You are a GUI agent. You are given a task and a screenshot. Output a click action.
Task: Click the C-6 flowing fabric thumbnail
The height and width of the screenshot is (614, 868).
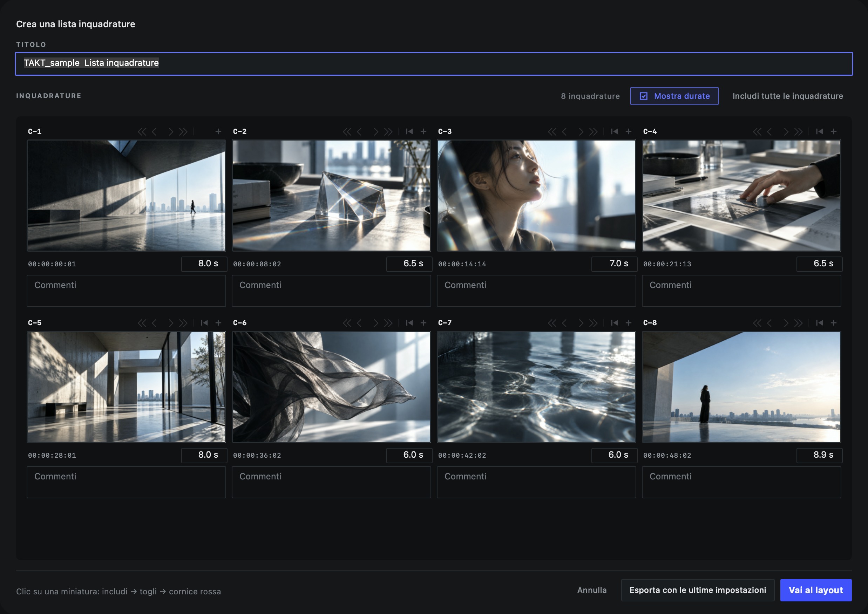[331, 387]
